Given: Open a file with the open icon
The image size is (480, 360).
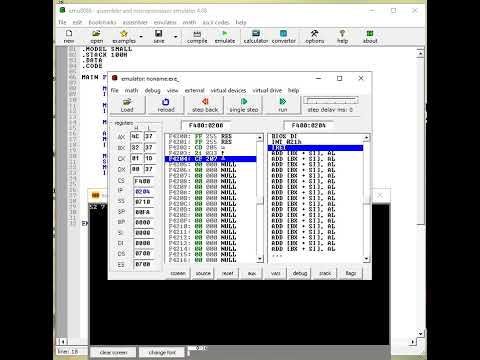Looking at the screenshot, I should [x=96, y=36].
